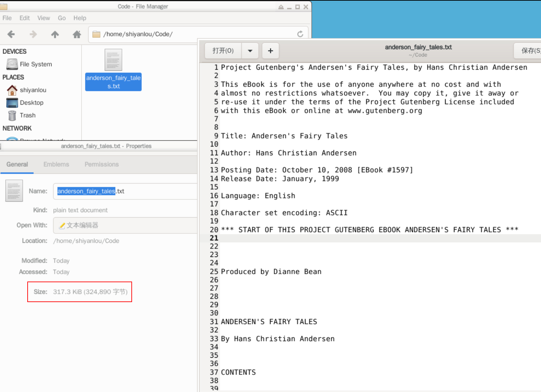Open the Help menu

(x=80, y=18)
